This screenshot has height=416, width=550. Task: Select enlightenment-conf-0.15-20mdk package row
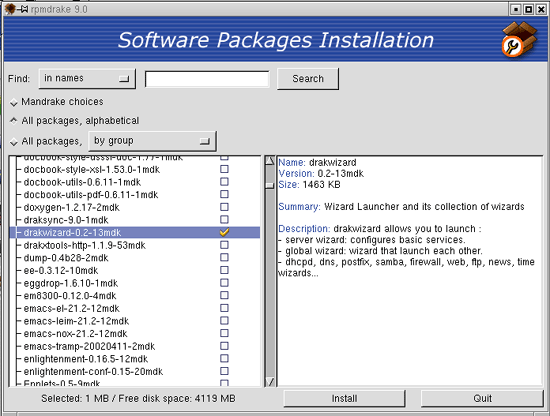click(135, 371)
